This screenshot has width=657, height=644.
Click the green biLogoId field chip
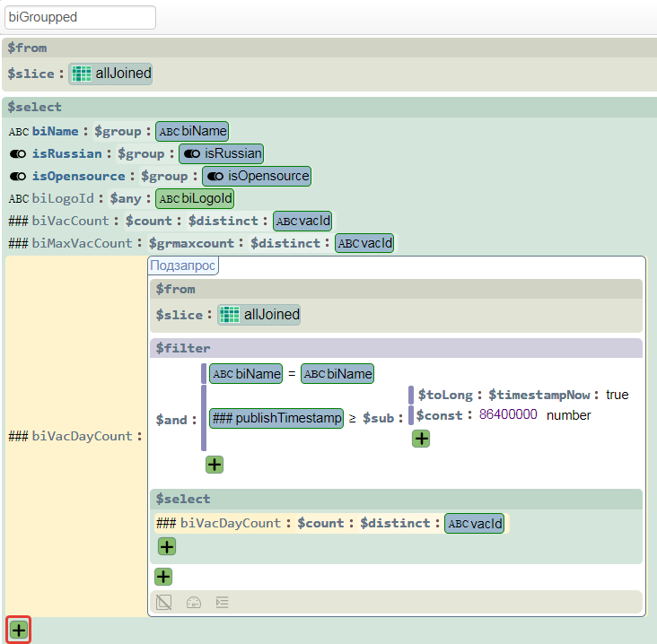point(196,198)
